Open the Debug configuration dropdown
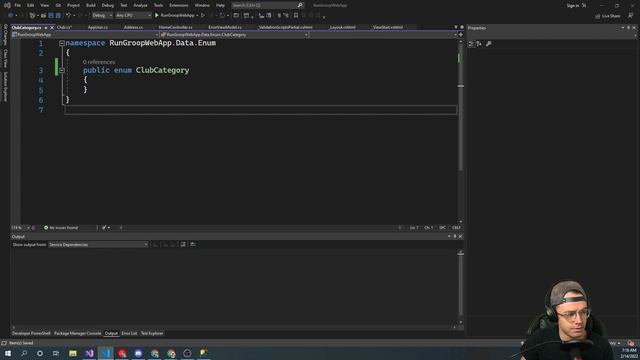 [102, 16]
